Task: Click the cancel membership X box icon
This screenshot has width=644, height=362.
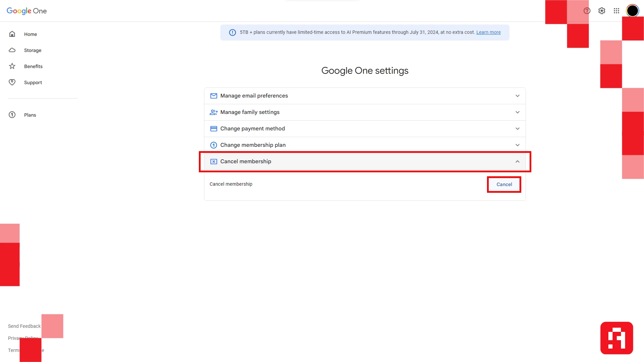Action: tap(214, 162)
